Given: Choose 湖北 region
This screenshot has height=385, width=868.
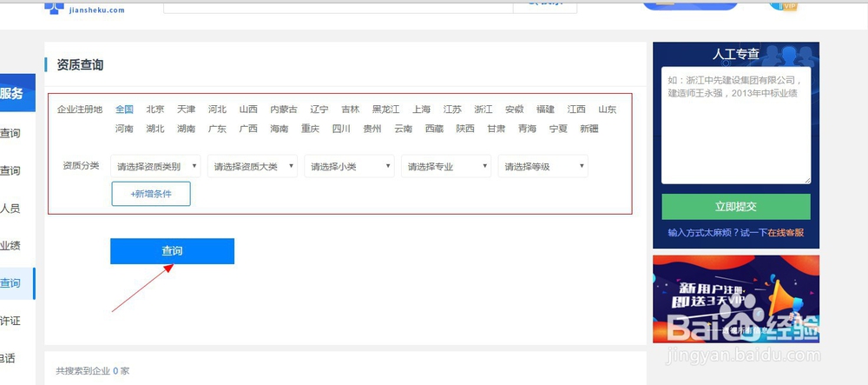Looking at the screenshot, I should (155, 129).
